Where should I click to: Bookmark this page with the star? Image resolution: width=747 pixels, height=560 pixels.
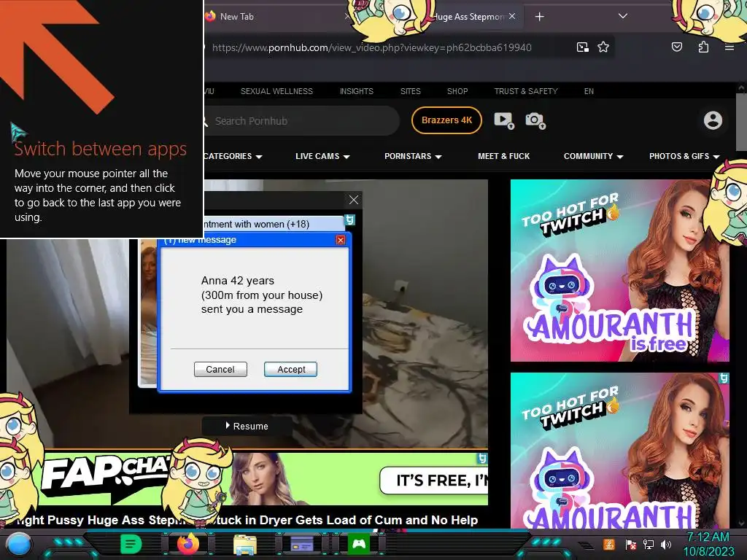coord(603,47)
